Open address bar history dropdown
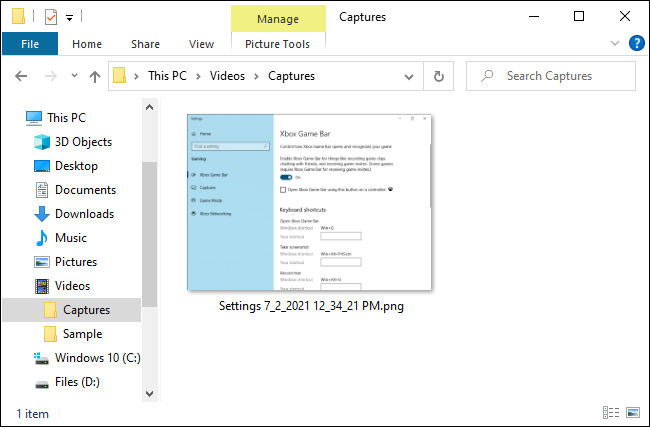Viewport: 650px width, 427px height. 410,76
